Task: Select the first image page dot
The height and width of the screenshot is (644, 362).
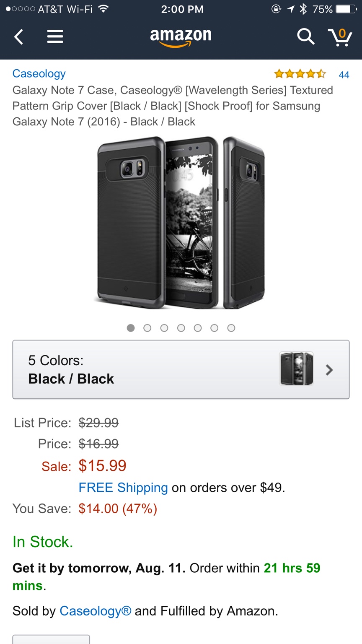Action: [x=131, y=328]
